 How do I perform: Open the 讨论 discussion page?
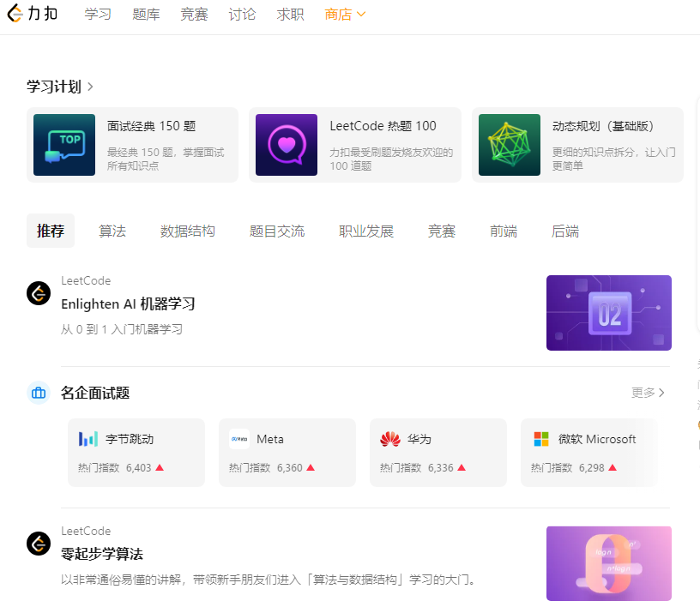click(242, 15)
